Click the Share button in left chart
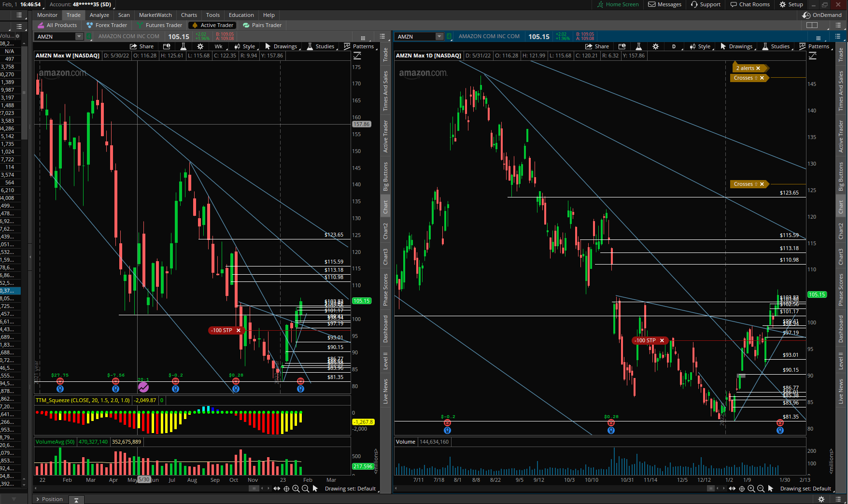 coord(142,46)
